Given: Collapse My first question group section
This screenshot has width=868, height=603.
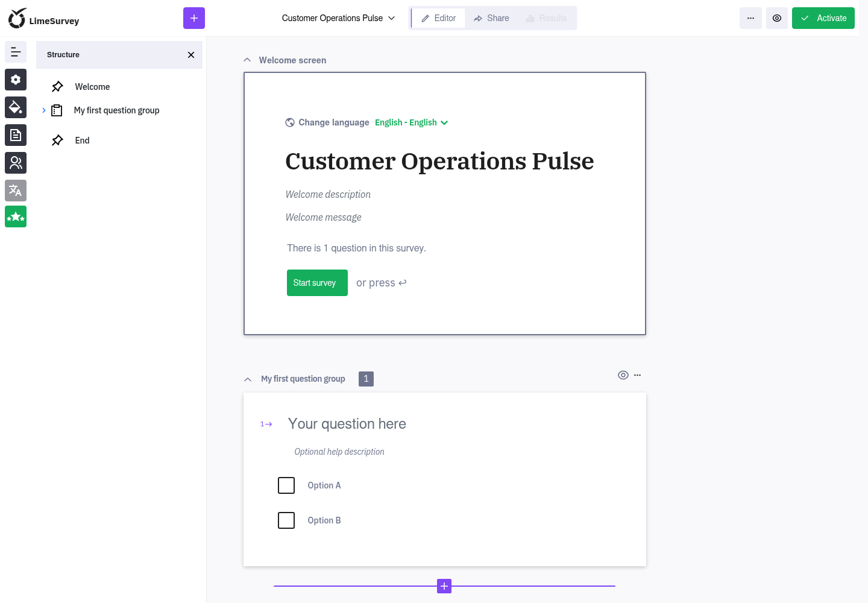Looking at the screenshot, I should pos(247,379).
